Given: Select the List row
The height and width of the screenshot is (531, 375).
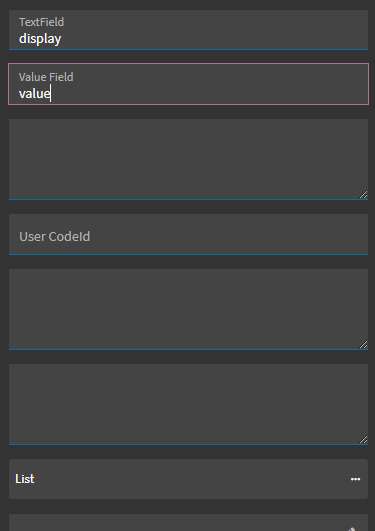Looking at the screenshot, I should 188,479.
